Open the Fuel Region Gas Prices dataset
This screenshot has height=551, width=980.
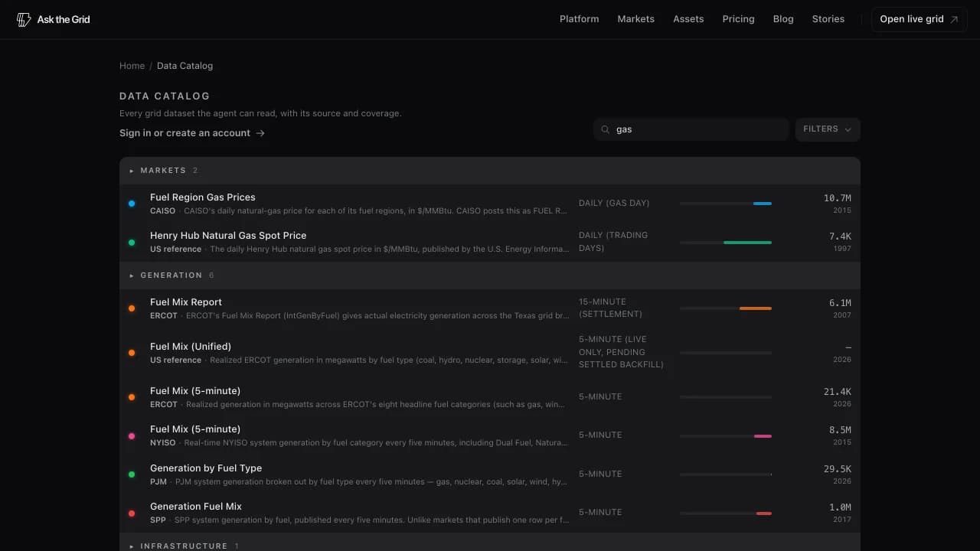tap(490, 204)
